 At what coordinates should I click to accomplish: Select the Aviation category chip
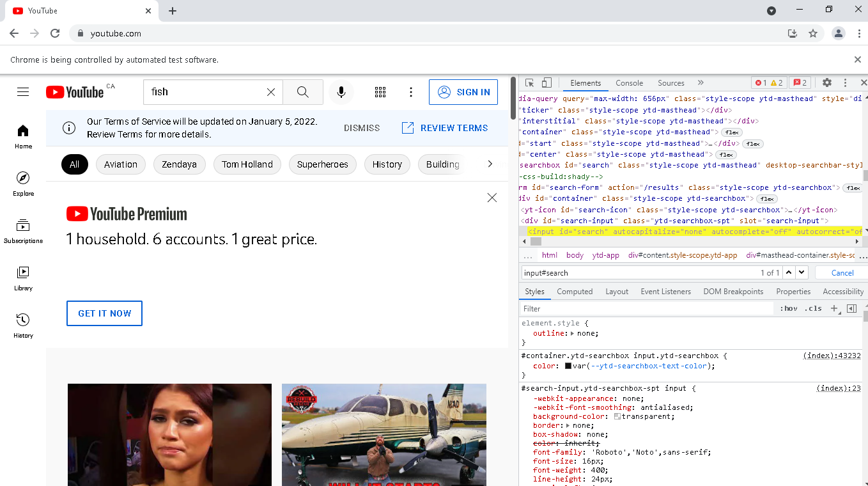pyautogui.click(x=121, y=164)
